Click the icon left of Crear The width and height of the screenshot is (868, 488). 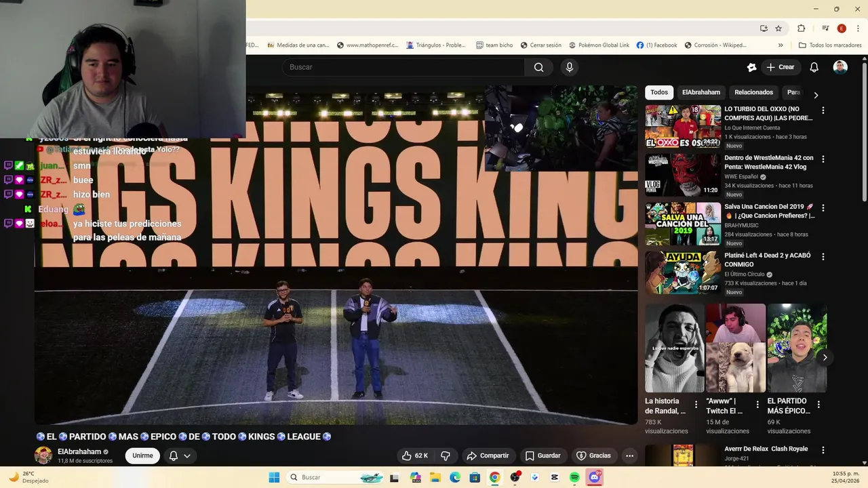tap(751, 67)
